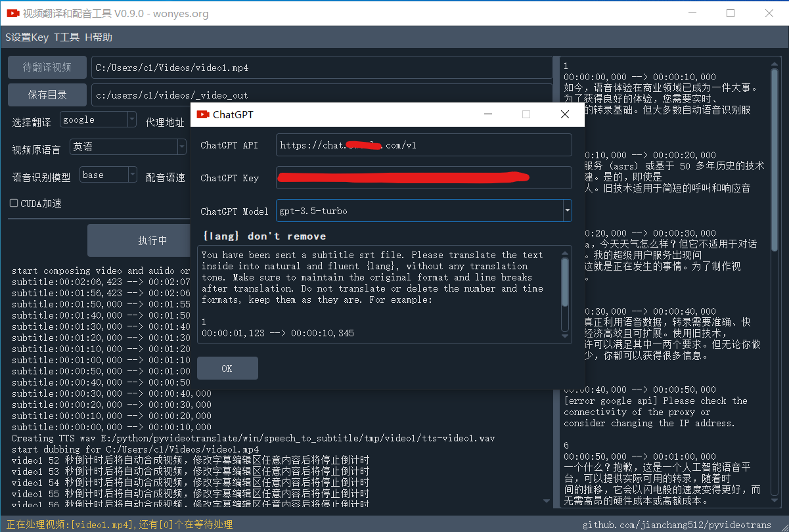789x532 pixels.
Task: Open the H帮助 menu
Action: [x=99, y=37]
